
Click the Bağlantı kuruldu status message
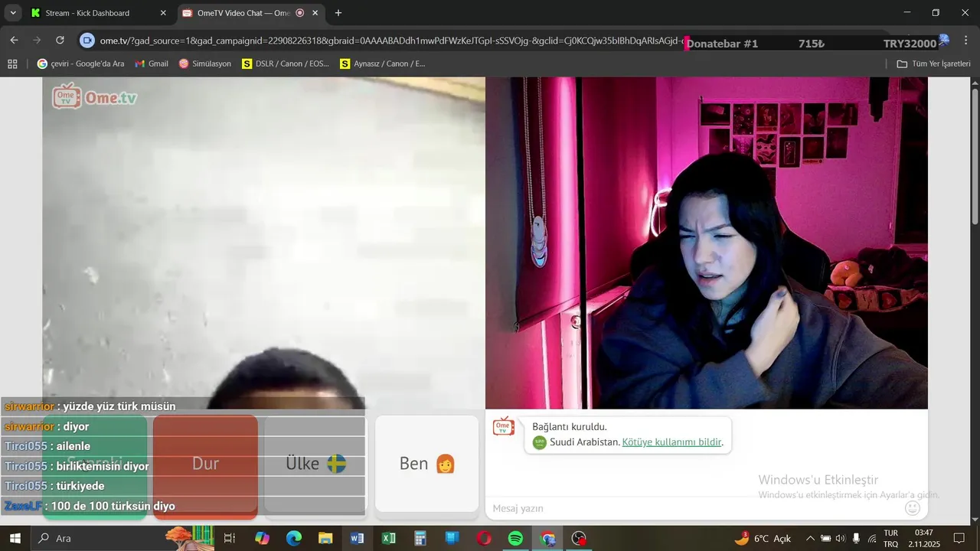pyautogui.click(x=570, y=427)
